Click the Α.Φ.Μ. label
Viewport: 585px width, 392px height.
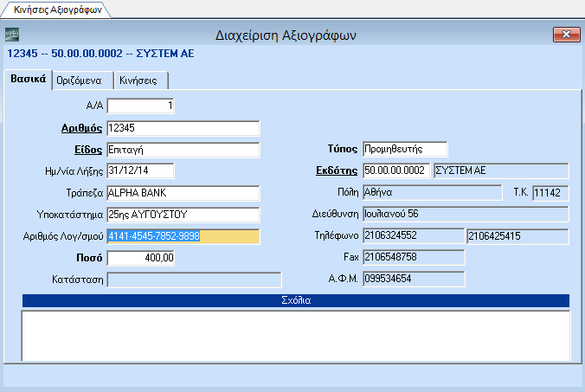pos(343,279)
